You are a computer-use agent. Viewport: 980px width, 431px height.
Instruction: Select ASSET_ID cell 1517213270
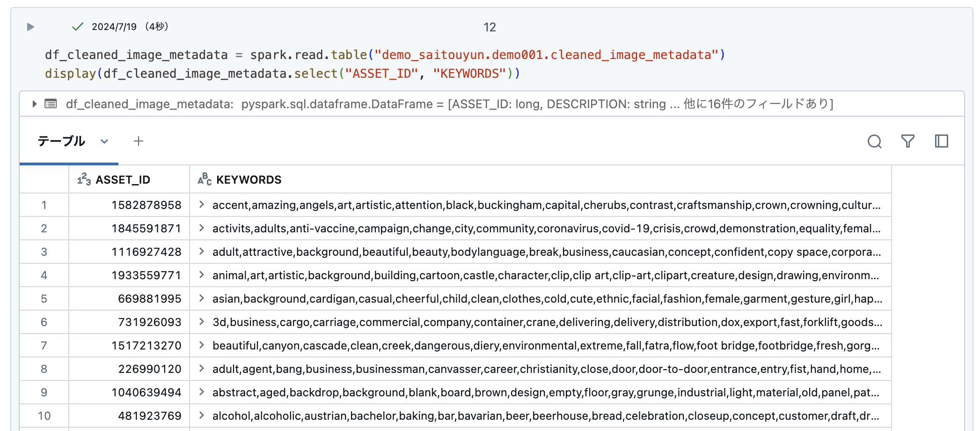(129, 345)
